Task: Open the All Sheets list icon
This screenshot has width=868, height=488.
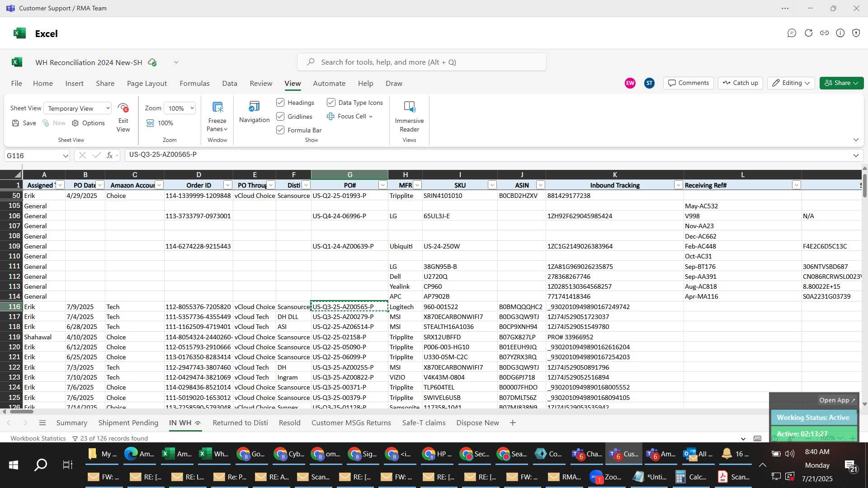Action: 42,423
